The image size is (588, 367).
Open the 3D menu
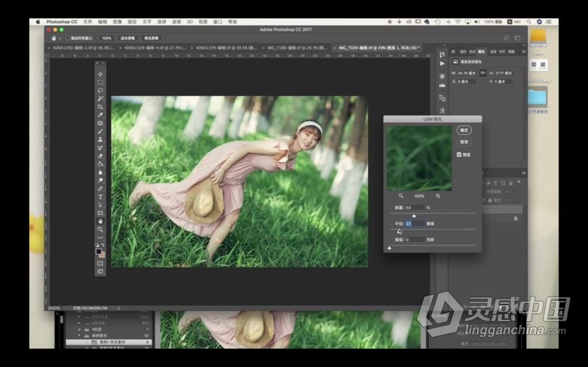(x=189, y=22)
